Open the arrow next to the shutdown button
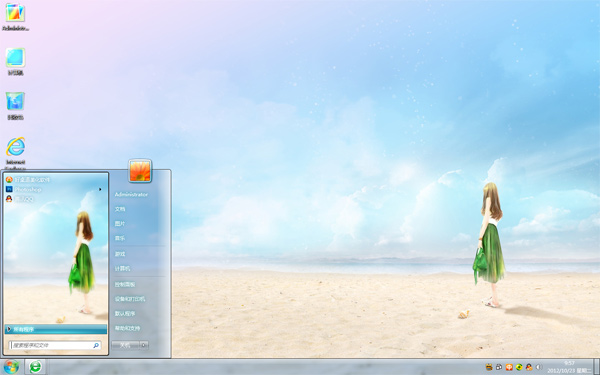 click(x=144, y=345)
